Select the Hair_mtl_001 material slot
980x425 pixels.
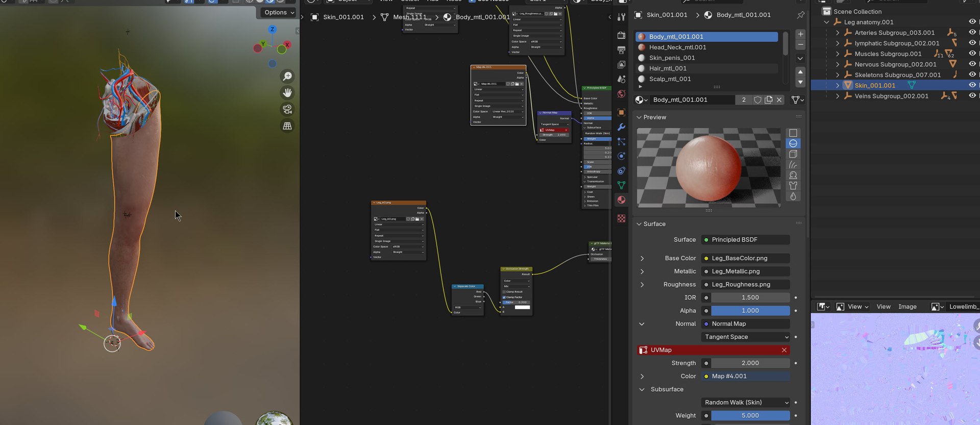[706, 68]
